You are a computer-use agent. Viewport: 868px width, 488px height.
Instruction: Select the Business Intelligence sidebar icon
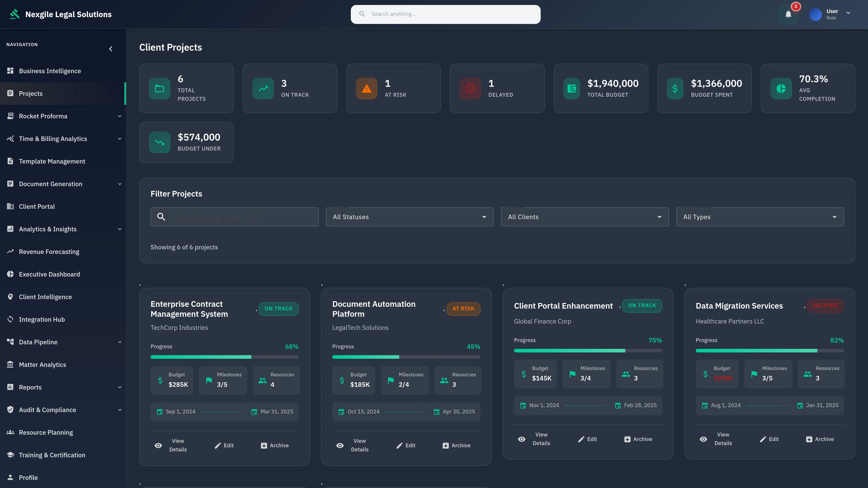[10, 71]
